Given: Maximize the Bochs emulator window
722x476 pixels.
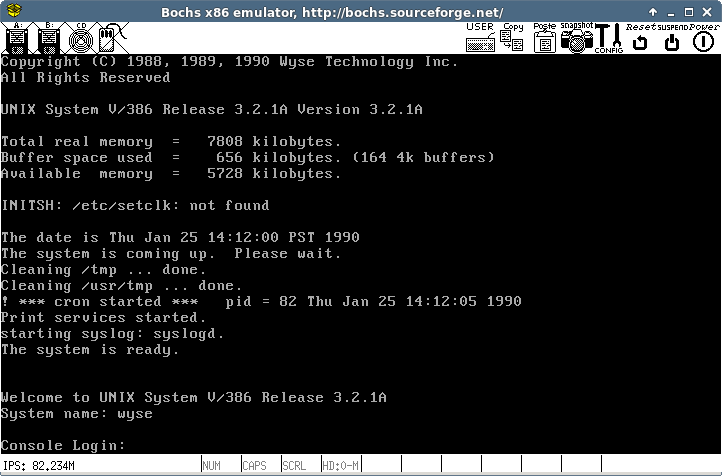Looking at the screenshot, I should click(689, 12).
